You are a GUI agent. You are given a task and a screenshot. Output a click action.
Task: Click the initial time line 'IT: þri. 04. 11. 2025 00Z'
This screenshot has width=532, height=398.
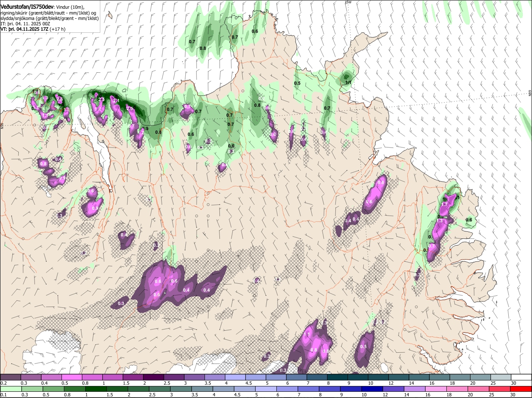click(25, 24)
